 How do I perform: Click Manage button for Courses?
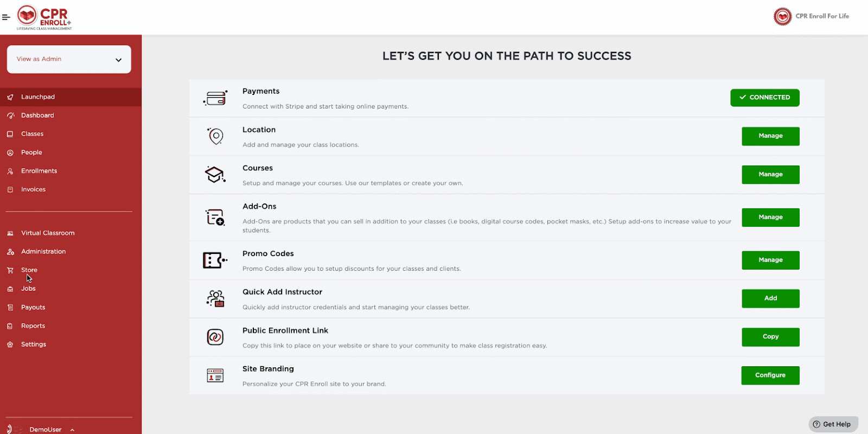point(770,175)
